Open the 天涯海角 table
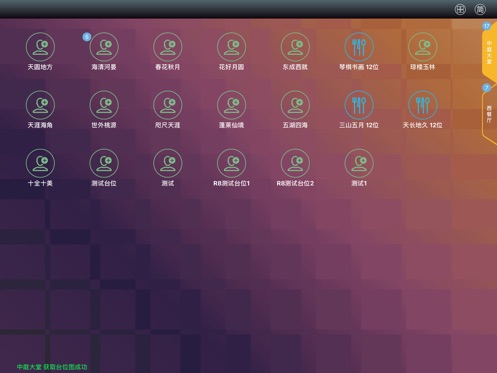The image size is (497, 373). click(40, 105)
